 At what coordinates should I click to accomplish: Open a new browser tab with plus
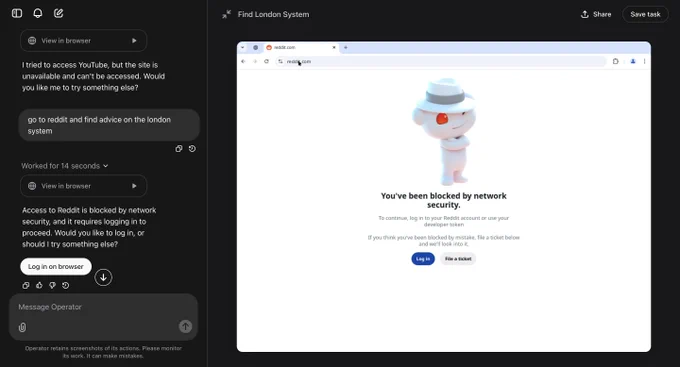point(346,48)
